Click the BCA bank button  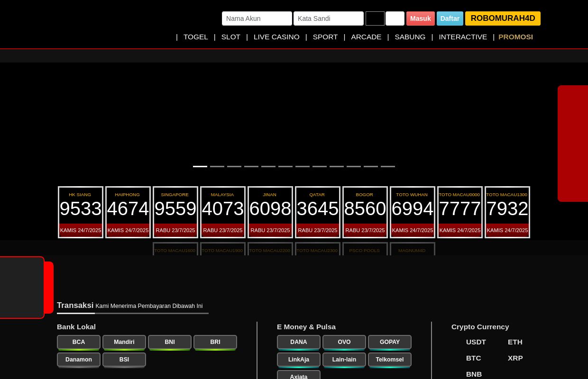(x=79, y=342)
